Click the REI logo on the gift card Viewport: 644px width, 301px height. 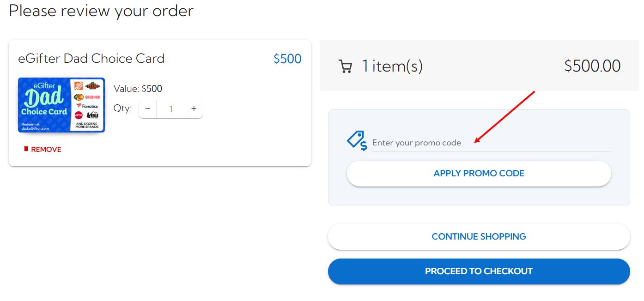[x=94, y=115]
